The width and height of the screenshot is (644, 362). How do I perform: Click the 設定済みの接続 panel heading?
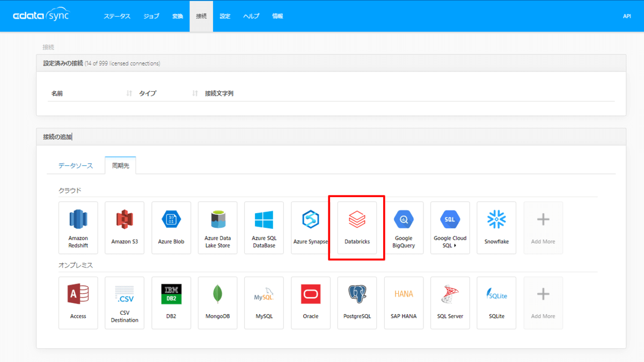(63, 63)
